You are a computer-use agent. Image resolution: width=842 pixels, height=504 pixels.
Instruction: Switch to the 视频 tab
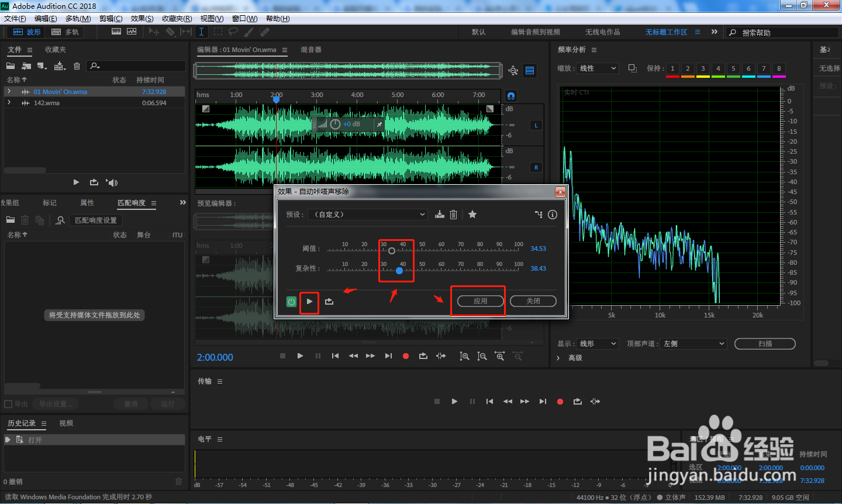[x=66, y=423]
